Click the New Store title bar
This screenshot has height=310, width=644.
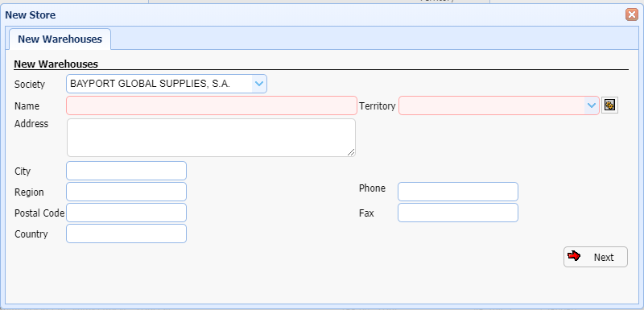(314, 15)
